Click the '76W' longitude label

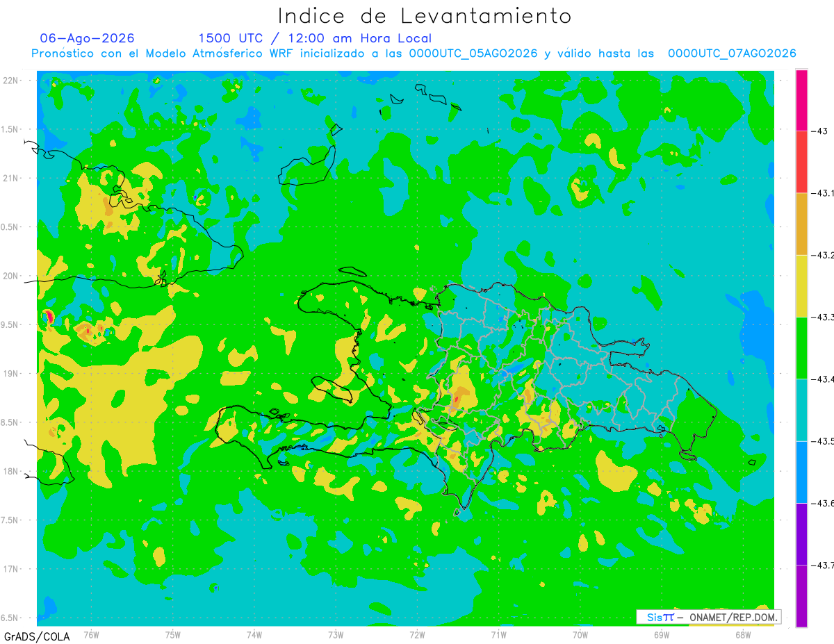click(91, 635)
